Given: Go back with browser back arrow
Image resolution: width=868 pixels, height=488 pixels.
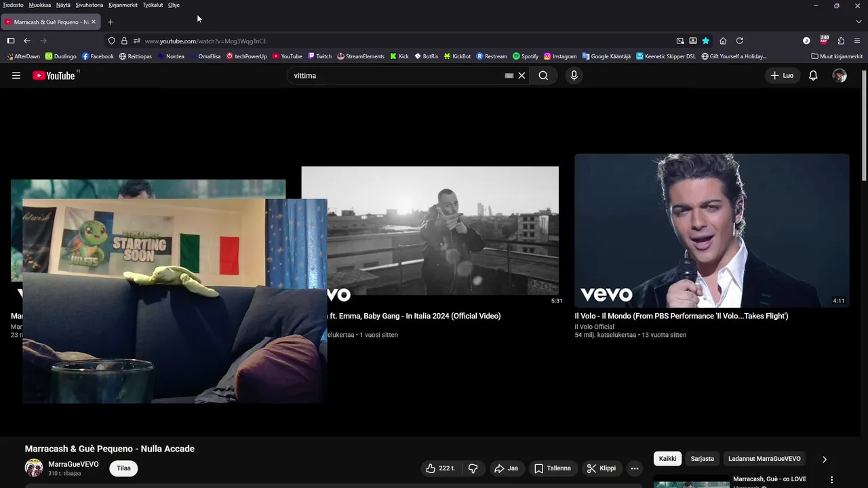Looking at the screenshot, I should (x=27, y=41).
